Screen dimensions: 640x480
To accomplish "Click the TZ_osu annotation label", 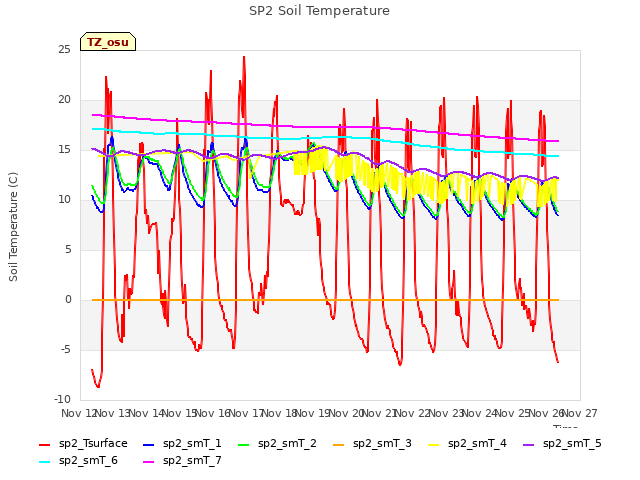I will [x=108, y=42].
